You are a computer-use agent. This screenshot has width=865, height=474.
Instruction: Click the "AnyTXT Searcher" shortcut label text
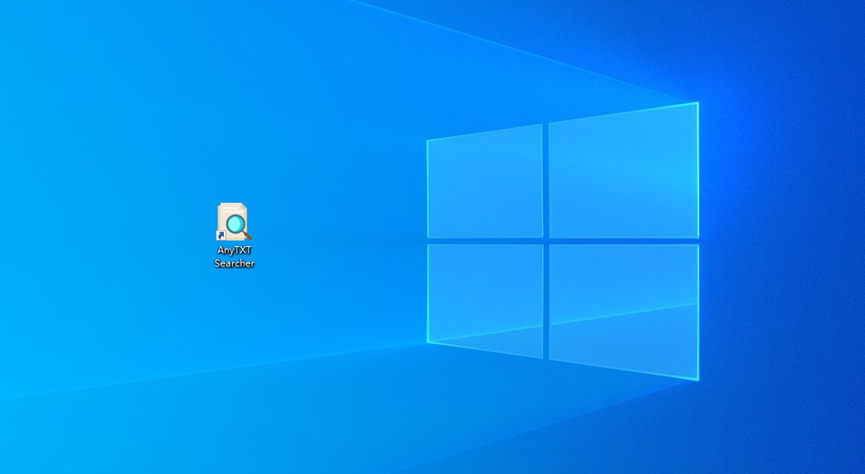click(234, 257)
